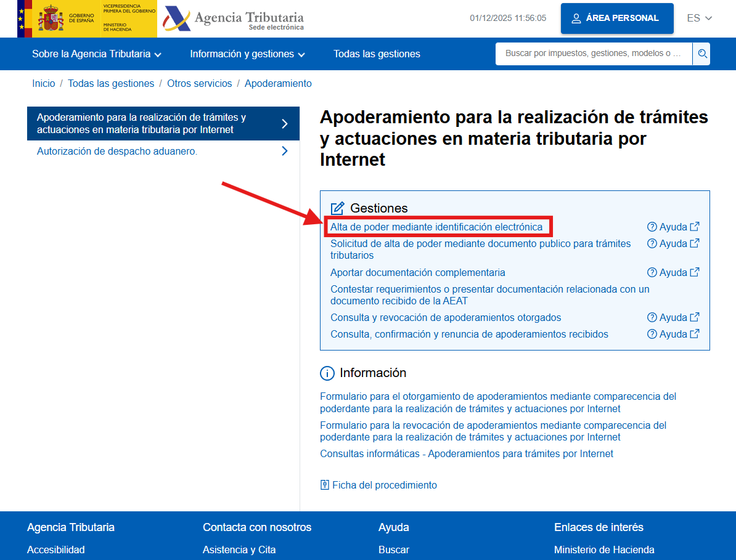Expand the Sobre la Agencia Tributaria menu
The image size is (736, 560).
tap(96, 54)
